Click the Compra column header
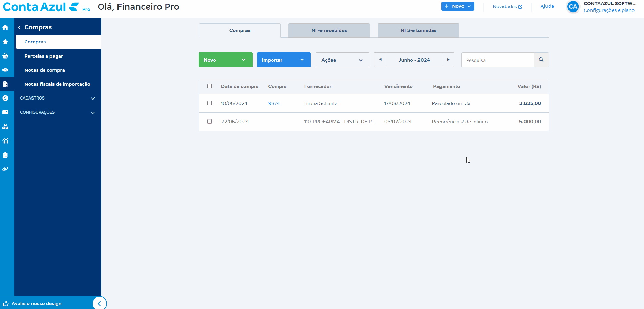This screenshot has width=644, height=309. click(x=277, y=86)
